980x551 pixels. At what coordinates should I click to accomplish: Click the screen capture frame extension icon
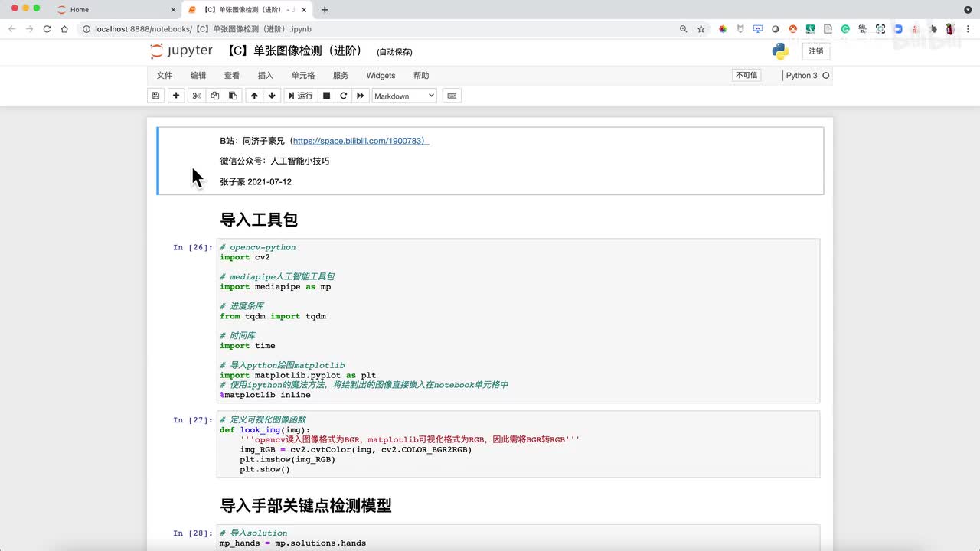(880, 29)
